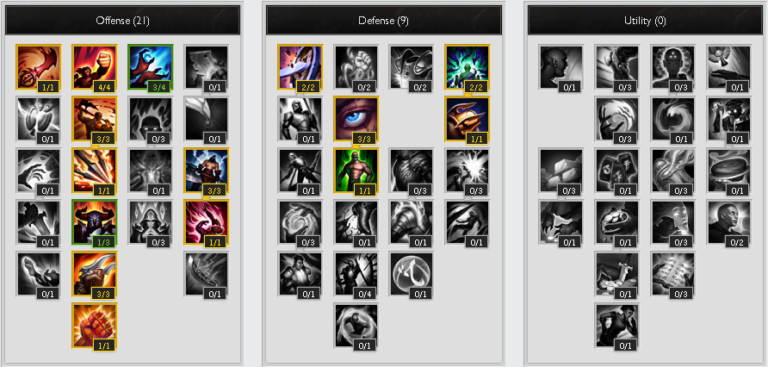
Task: Select the flaming arrows mastery showing 1/1
Action: click(x=95, y=171)
